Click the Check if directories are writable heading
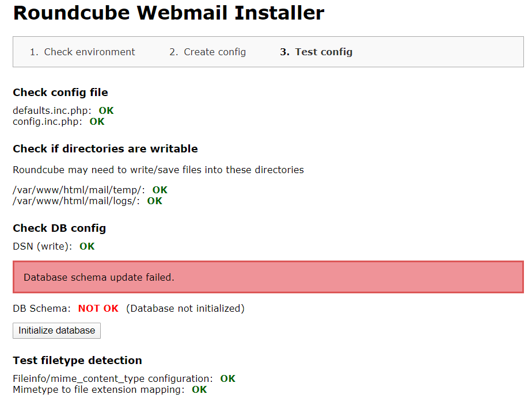 click(106, 148)
